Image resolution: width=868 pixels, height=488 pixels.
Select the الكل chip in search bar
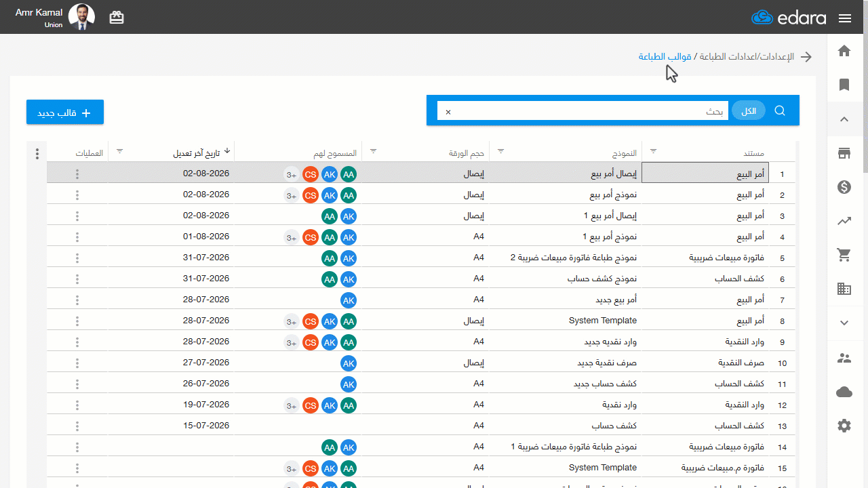point(749,111)
